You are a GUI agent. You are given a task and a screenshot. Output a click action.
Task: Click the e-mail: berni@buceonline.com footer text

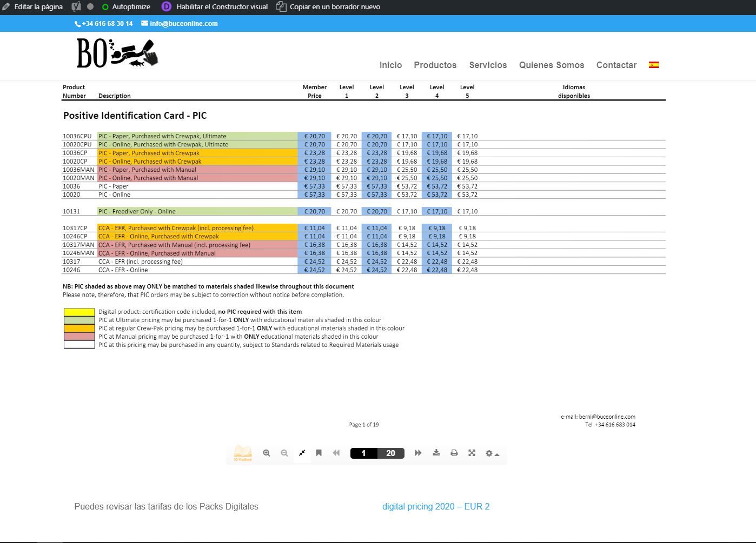(x=598, y=417)
